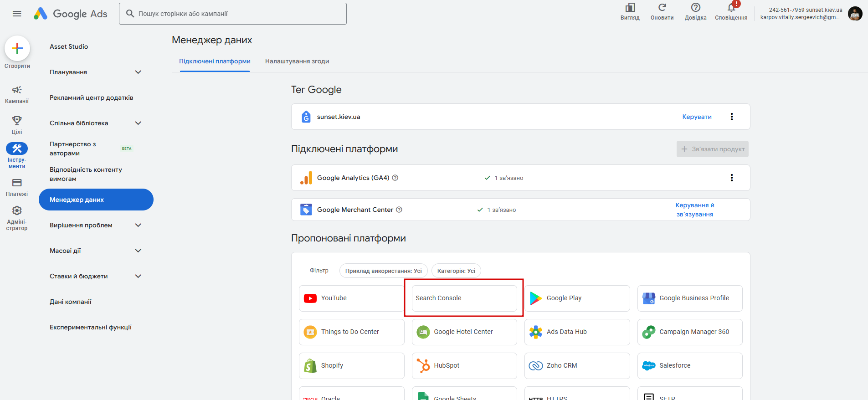Open the Категорія filter dropdown

[x=456, y=271]
